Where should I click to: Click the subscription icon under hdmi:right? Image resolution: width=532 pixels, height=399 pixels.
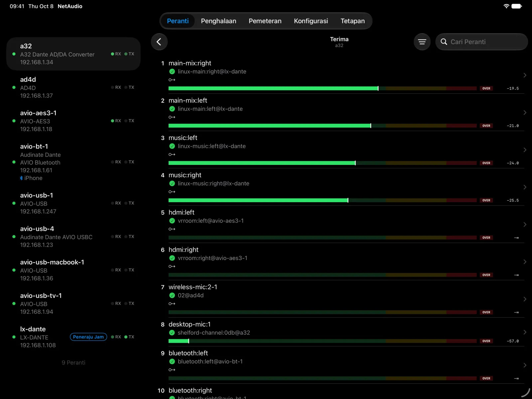pos(172,266)
